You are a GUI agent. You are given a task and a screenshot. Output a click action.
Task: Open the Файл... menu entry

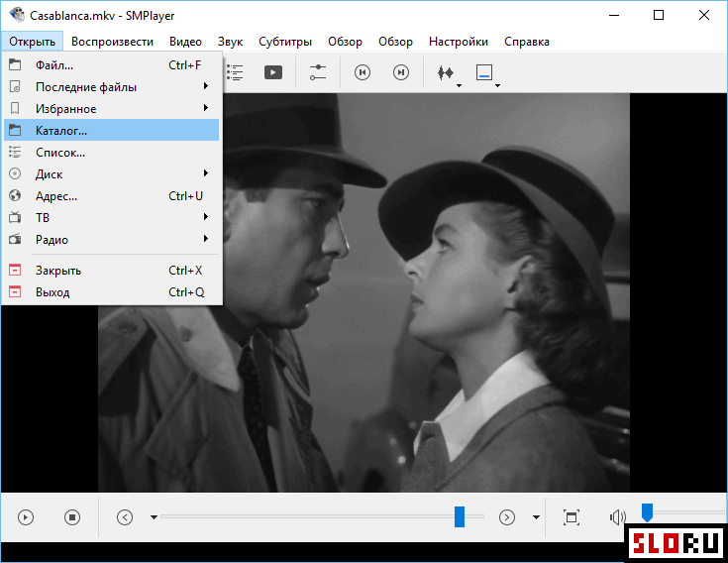111,65
